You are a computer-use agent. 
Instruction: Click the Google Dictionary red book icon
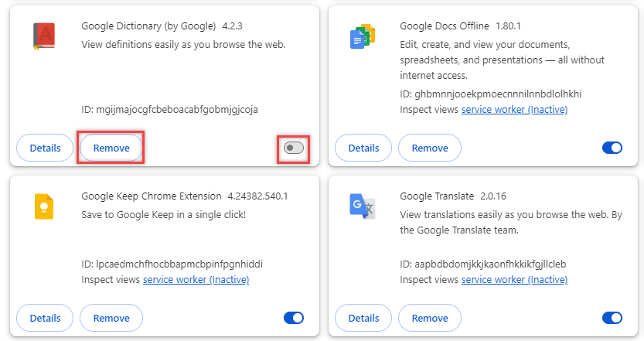coord(44,36)
